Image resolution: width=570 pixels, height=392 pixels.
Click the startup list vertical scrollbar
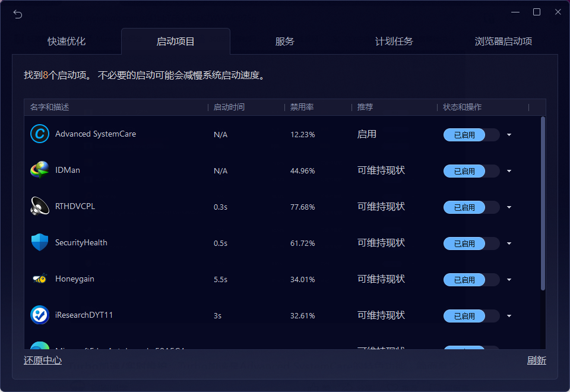click(543, 203)
